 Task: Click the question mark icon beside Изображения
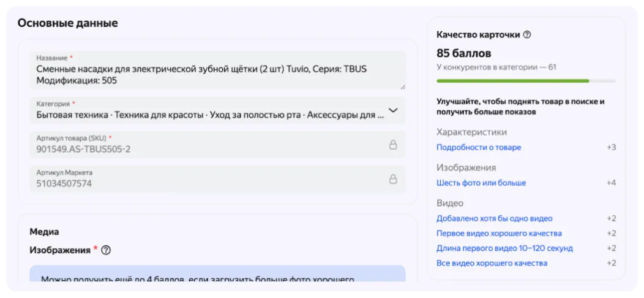(x=106, y=250)
